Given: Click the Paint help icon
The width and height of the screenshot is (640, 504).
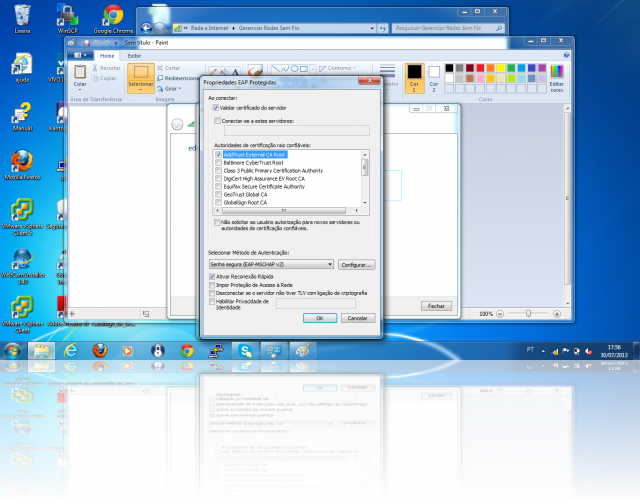Looking at the screenshot, I should click(566, 55).
